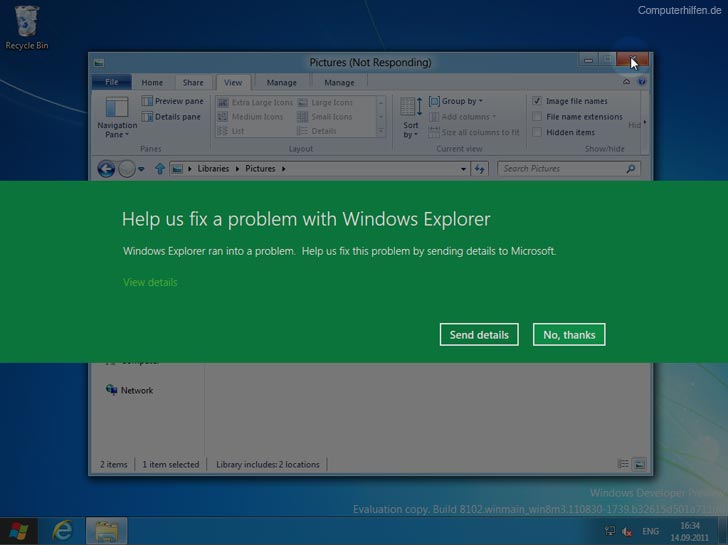The width and height of the screenshot is (728, 545).
Task: Switch to large thumbnails view in status bar
Action: (640, 464)
